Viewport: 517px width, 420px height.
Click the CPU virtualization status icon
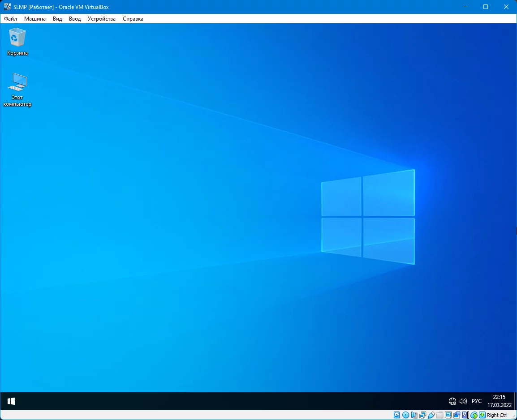465,415
